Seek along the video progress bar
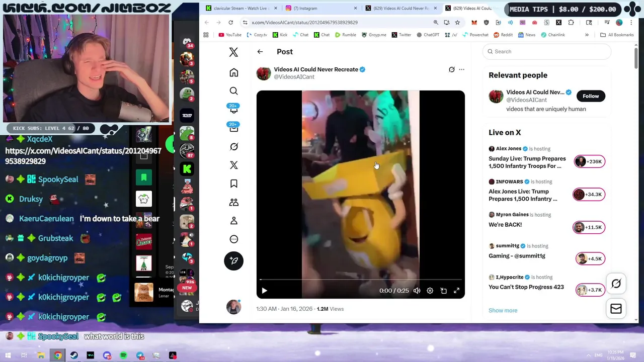Screen dimensions: 644x362 point(360,279)
